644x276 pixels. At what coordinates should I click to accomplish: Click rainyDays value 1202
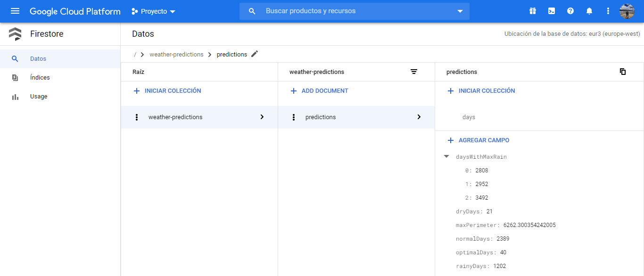coord(499,266)
